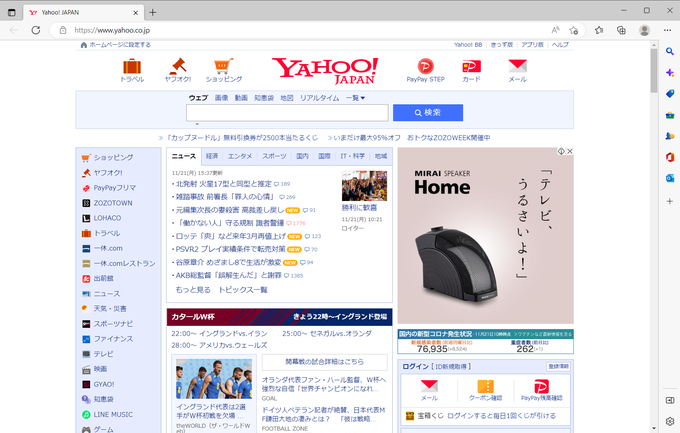Refresh the page with the reload button
The image size is (680, 433).
pos(36,30)
